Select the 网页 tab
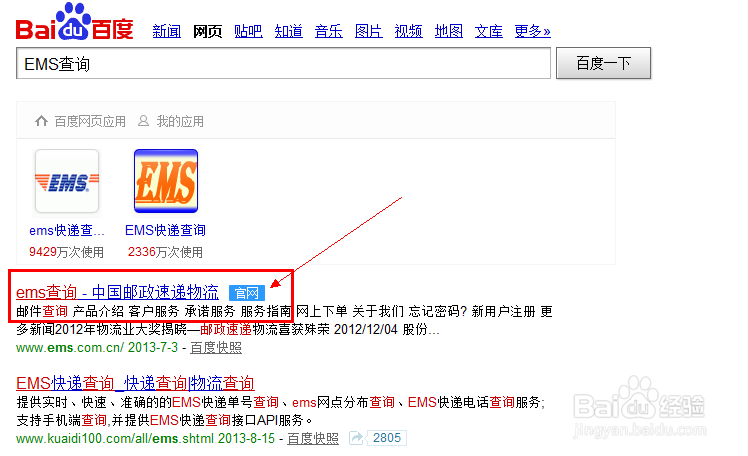This screenshot has width=748, height=456. pos(208,31)
